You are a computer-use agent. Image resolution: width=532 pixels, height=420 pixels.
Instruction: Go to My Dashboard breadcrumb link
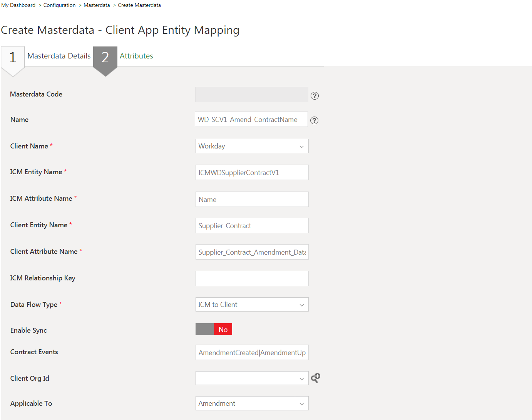click(x=18, y=5)
